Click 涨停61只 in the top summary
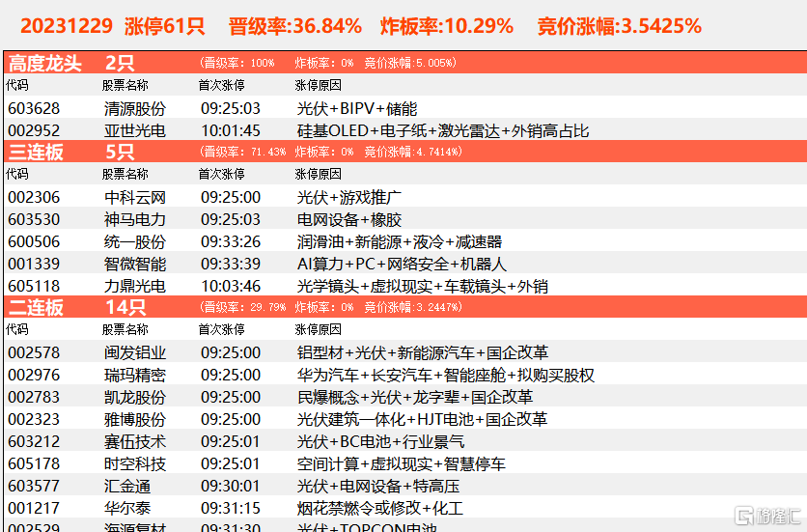The image size is (807, 532). click(164, 26)
